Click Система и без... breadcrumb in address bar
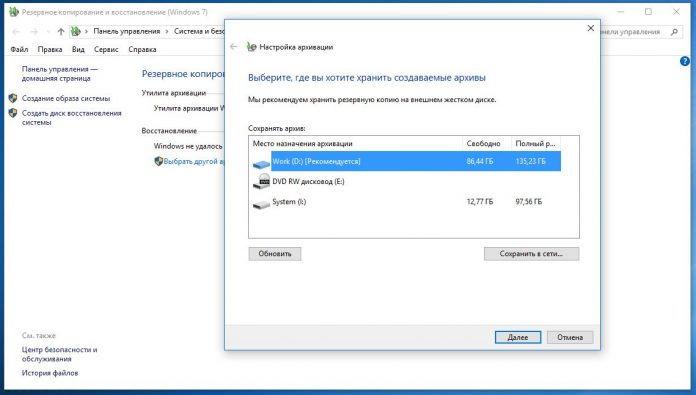This screenshot has height=395, width=696. click(x=199, y=32)
